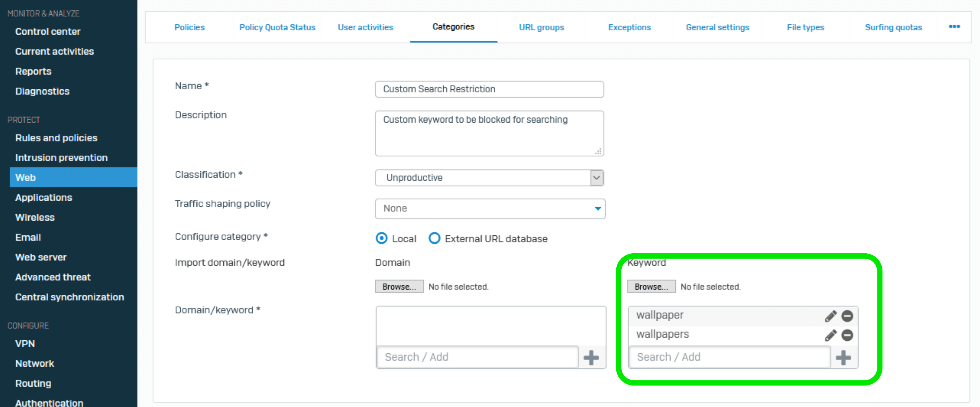Select the Local radio button

click(381, 238)
